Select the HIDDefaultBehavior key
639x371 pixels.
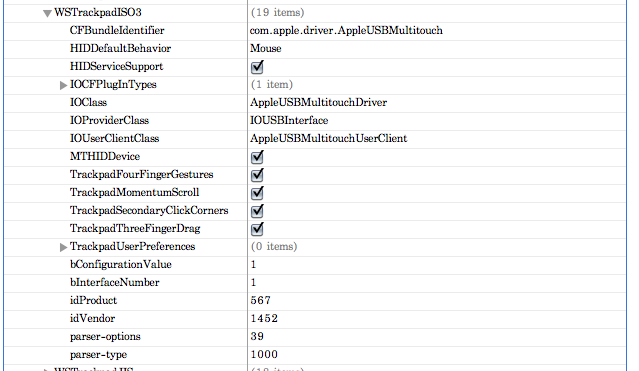[120, 48]
